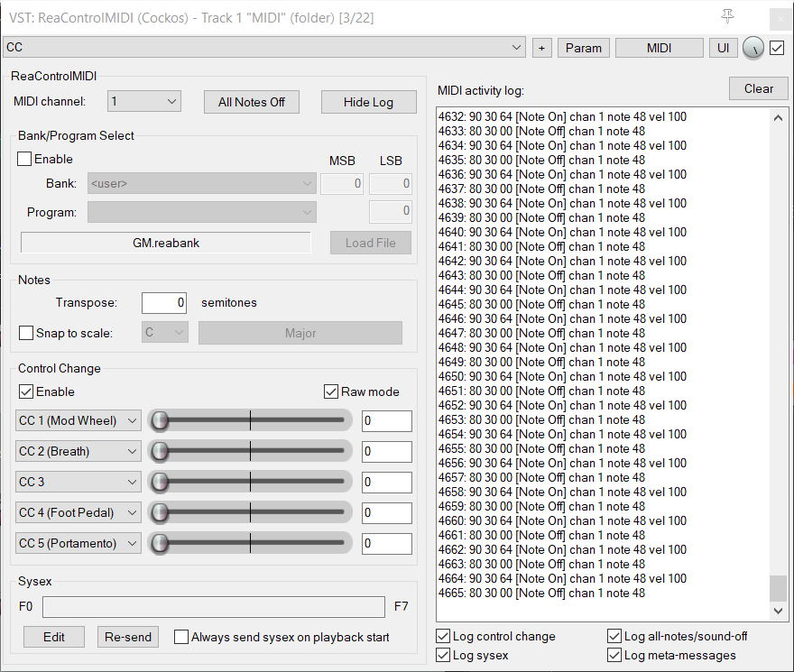Select log entry 4650 Note On
Screen dimensions: 794x672
pos(562,376)
